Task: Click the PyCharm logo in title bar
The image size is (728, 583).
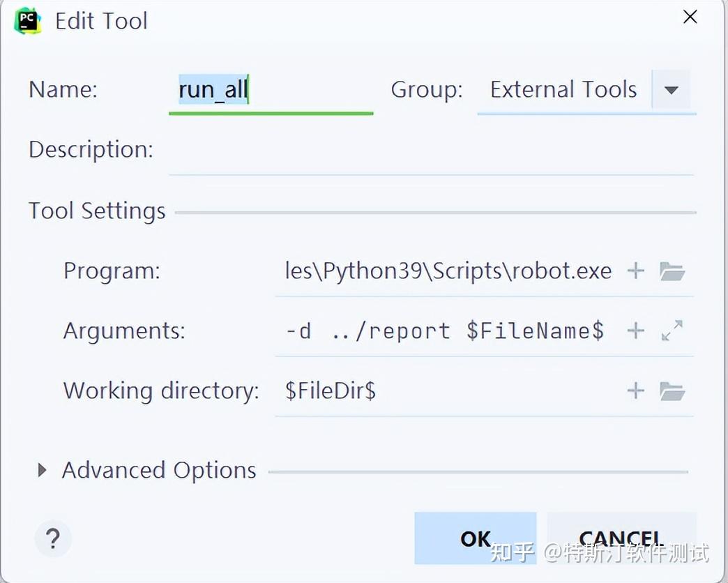Action: [x=27, y=21]
